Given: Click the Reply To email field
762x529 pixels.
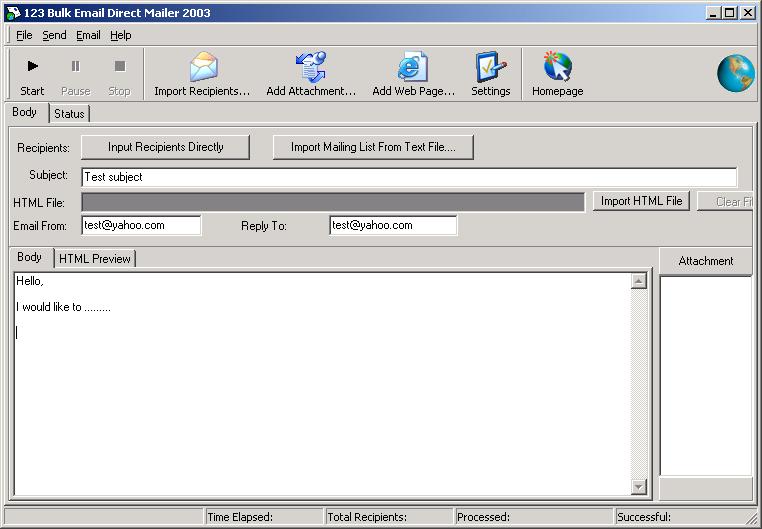Looking at the screenshot, I should (393, 226).
